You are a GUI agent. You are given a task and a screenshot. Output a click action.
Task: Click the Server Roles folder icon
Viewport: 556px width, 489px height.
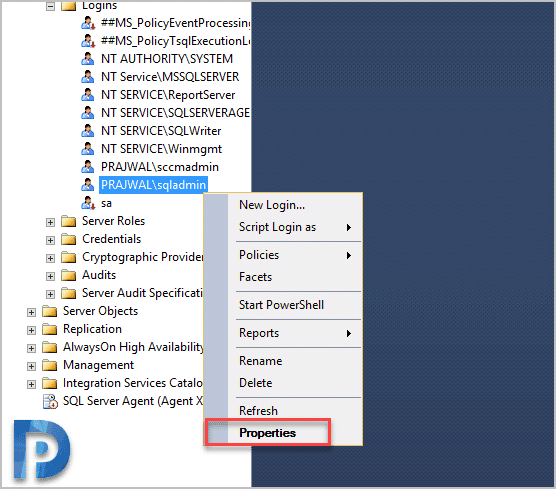[x=68, y=221]
